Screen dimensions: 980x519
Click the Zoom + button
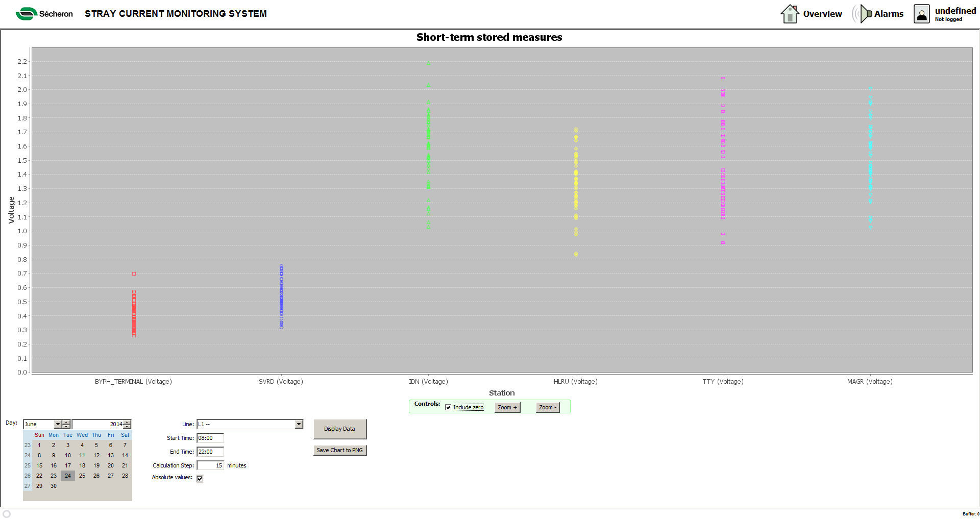pos(507,407)
